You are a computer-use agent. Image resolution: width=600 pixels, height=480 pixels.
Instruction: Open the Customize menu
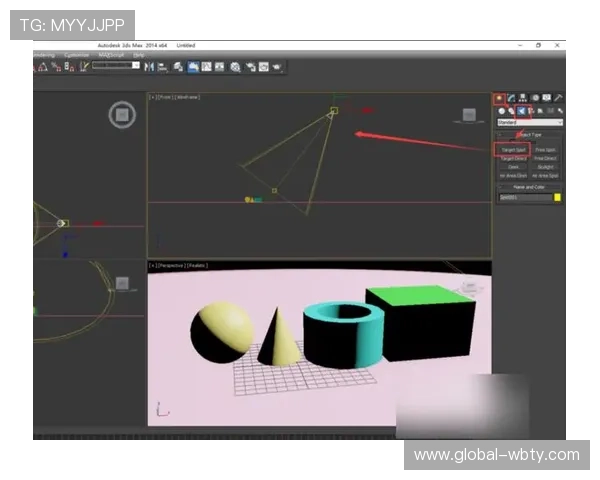(x=76, y=55)
